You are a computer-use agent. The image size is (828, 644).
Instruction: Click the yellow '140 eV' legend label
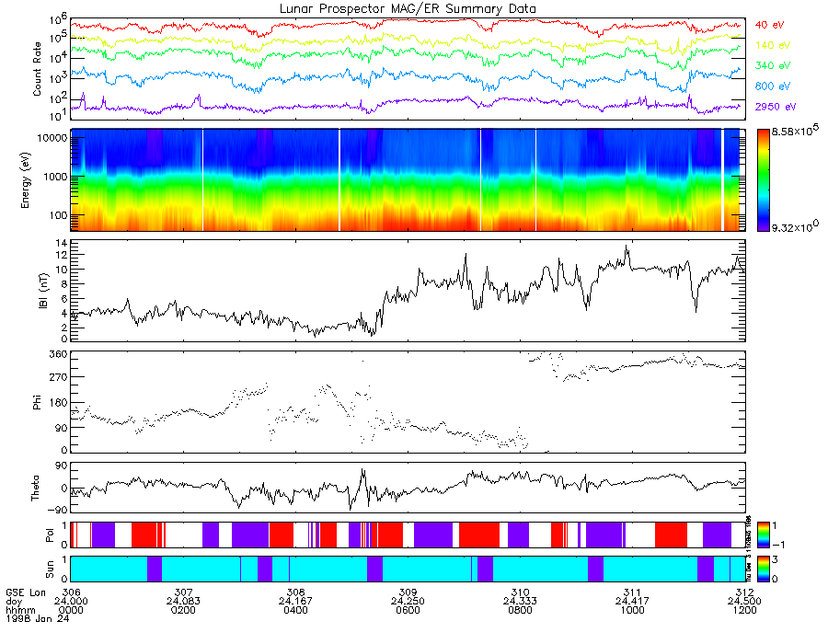click(x=773, y=45)
